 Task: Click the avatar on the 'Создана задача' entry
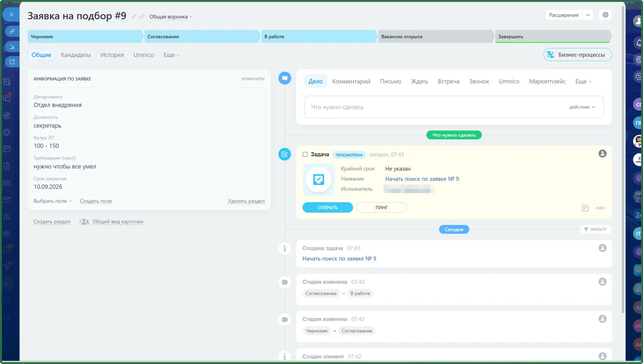[x=602, y=248]
